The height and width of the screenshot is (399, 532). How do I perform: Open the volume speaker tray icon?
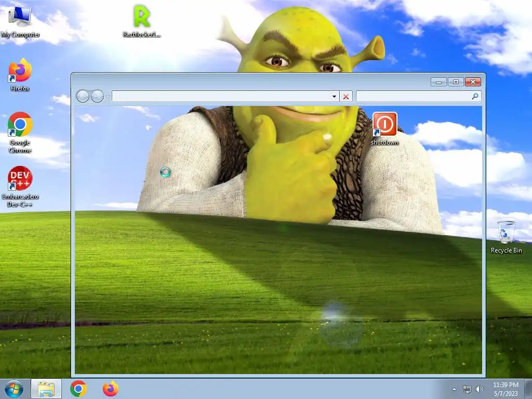(x=480, y=389)
